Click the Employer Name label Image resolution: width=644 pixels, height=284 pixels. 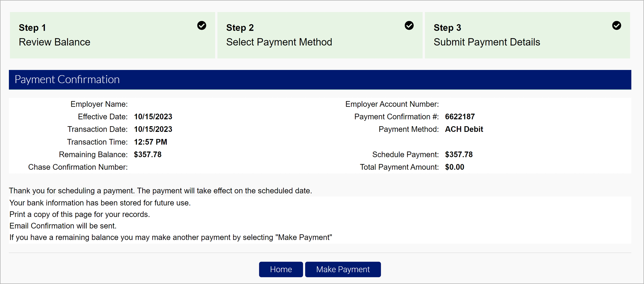pyautogui.click(x=99, y=104)
